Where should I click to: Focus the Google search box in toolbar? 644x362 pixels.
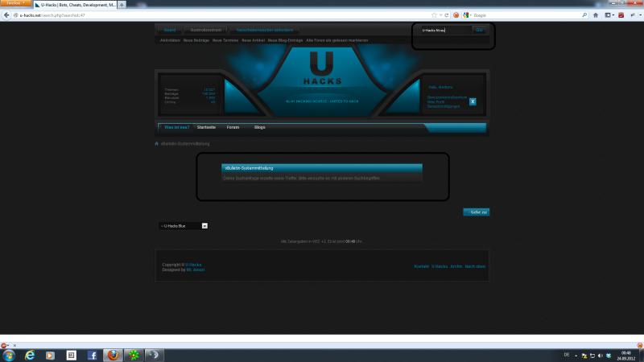(526, 15)
